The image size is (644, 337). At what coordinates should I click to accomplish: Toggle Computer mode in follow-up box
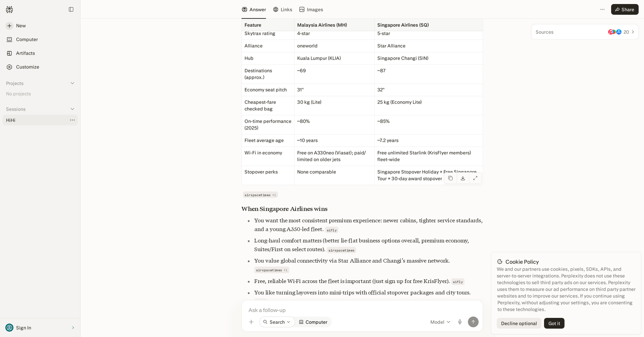pos(313,322)
